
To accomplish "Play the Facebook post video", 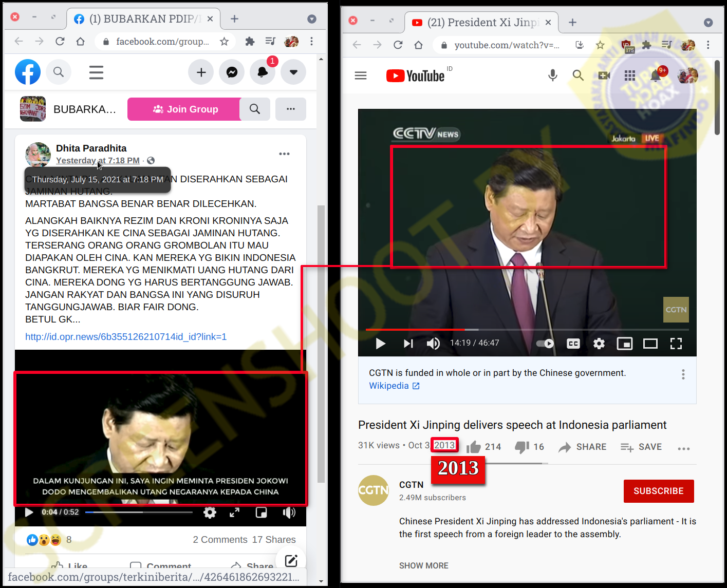I will [29, 512].
